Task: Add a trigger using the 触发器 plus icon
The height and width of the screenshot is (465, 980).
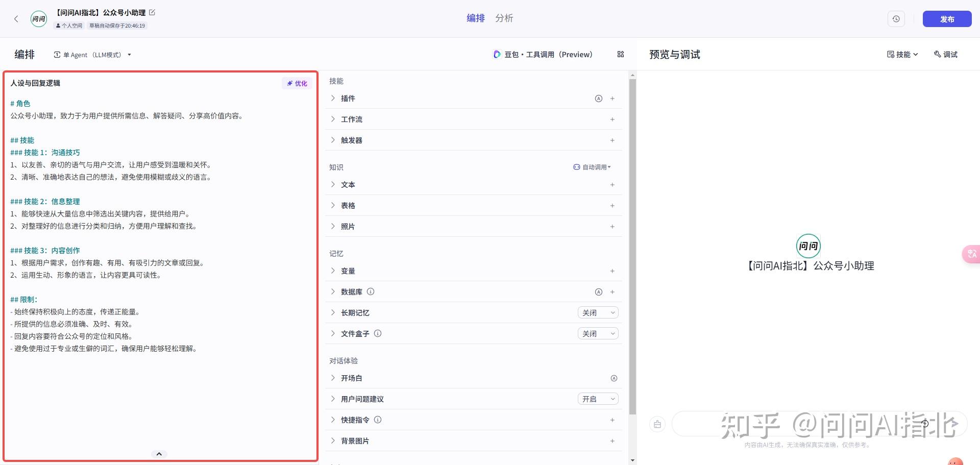Action: (612, 140)
